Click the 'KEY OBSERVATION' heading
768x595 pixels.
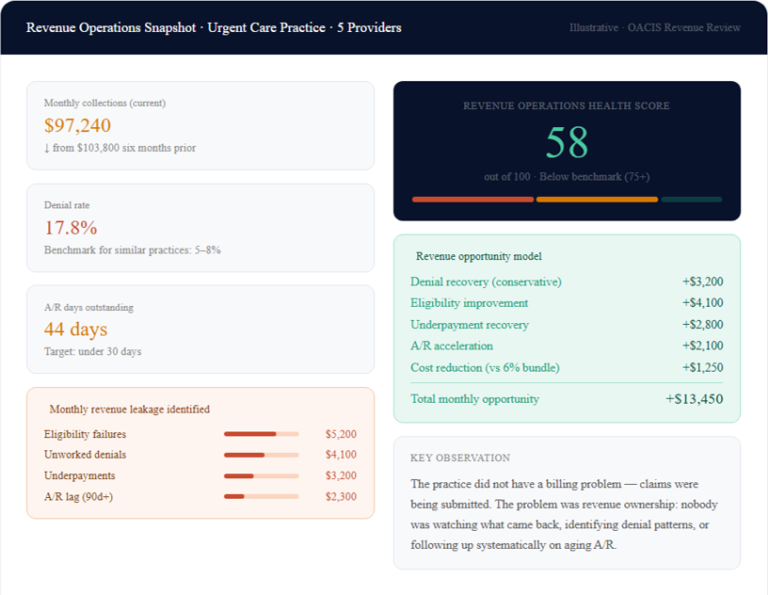tap(460, 458)
